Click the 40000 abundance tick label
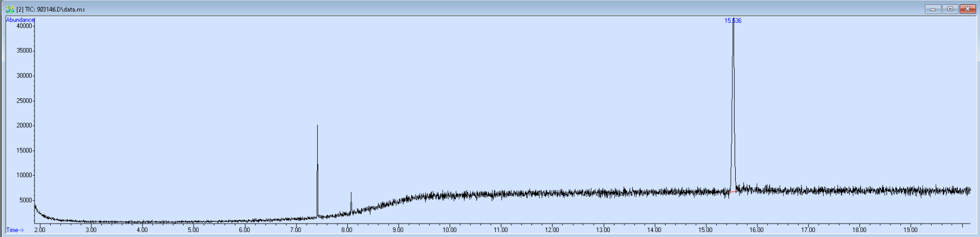This screenshot has height=237, width=980. tap(24, 26)
